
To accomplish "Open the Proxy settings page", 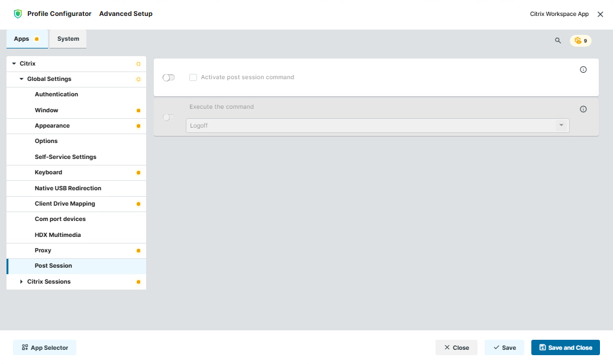I will [x=76, y=251].
